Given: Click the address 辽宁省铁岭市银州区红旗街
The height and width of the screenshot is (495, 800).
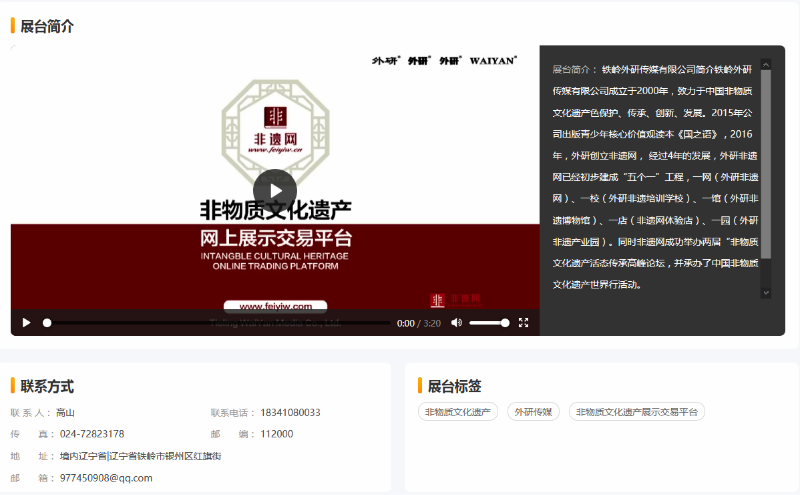Looking at the screenshot, I should (165, 456).
